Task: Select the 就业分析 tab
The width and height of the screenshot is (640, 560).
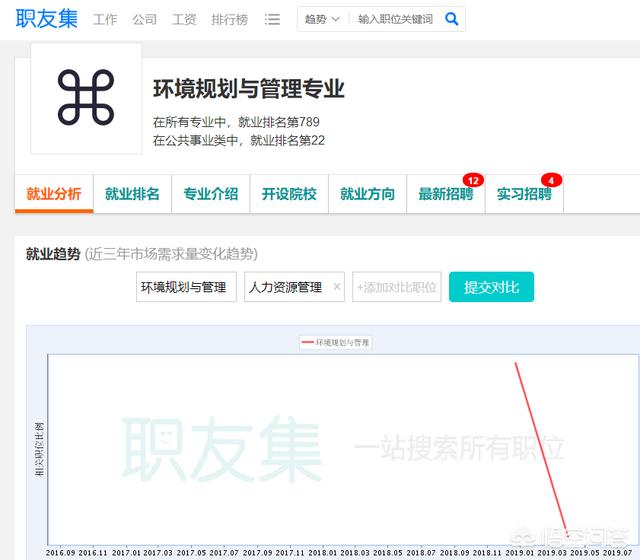Action: (54, 194)
